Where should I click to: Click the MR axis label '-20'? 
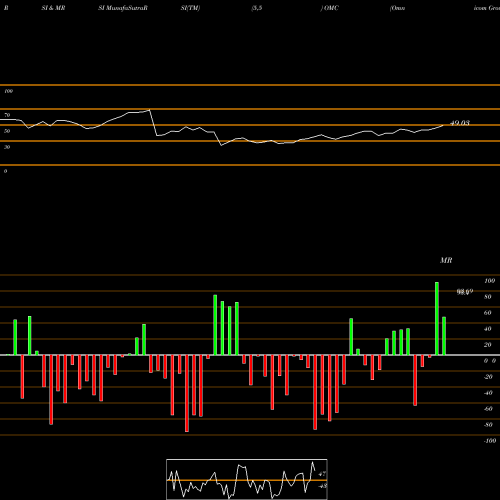(488, 377)
